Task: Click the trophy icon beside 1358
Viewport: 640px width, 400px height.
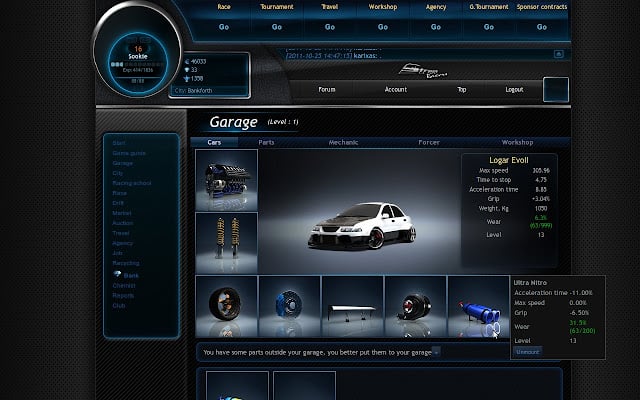Action: (187, 78)
